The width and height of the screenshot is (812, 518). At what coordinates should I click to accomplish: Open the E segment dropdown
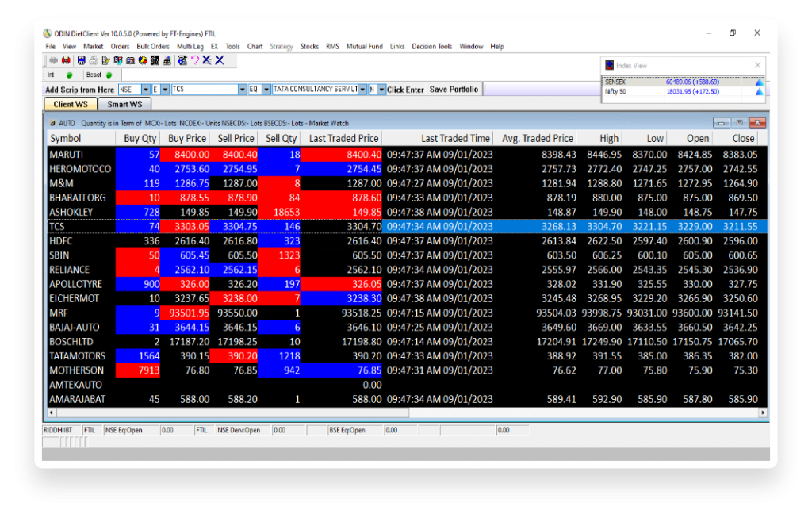pyautogui.click(x=165, y=90)
